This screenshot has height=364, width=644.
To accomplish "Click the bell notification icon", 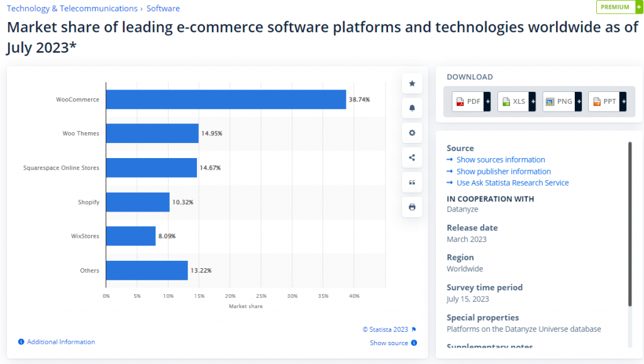I will tap(412, 108).
